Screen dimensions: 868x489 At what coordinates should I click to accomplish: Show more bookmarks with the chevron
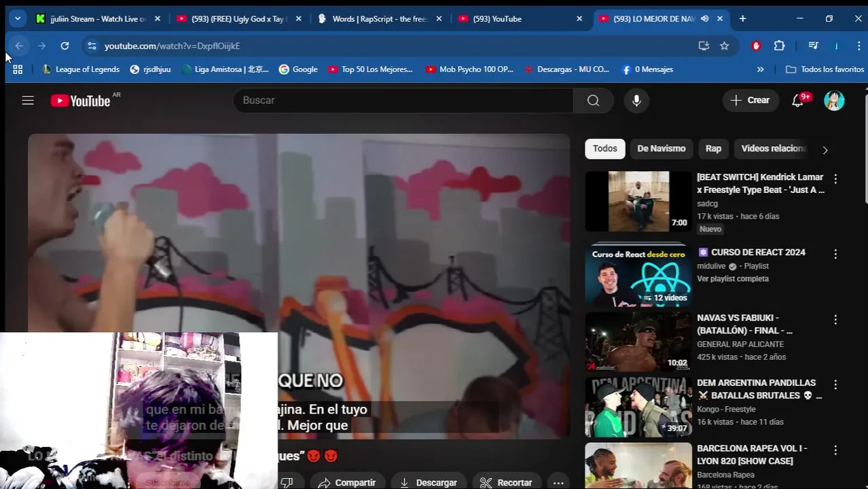click(760, 69)
